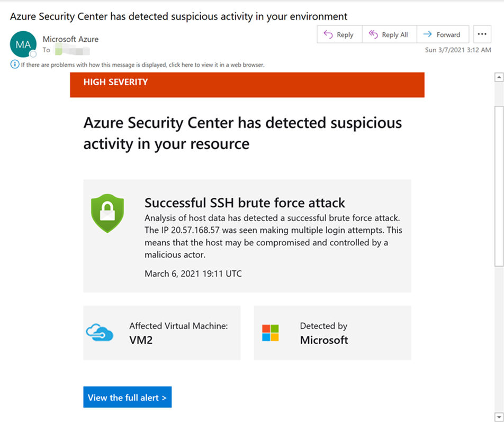Click the info icon beside display notice
This screenshot has height=422, width=504.
(14, 64)
